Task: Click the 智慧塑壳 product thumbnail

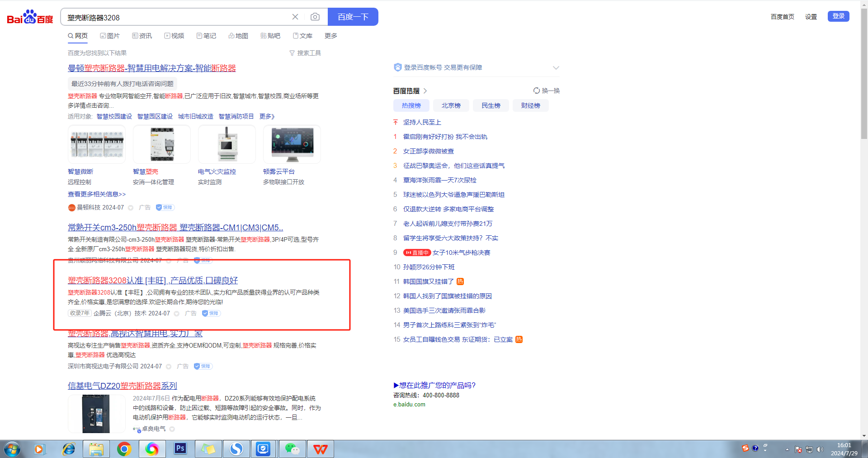Action: coord(162,144)
